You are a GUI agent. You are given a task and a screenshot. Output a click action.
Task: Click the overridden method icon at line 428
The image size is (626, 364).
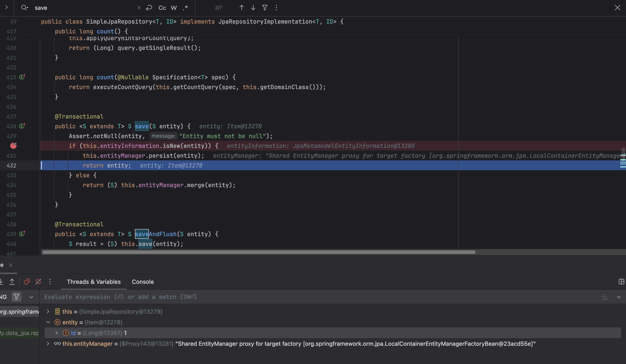[22, 126]
